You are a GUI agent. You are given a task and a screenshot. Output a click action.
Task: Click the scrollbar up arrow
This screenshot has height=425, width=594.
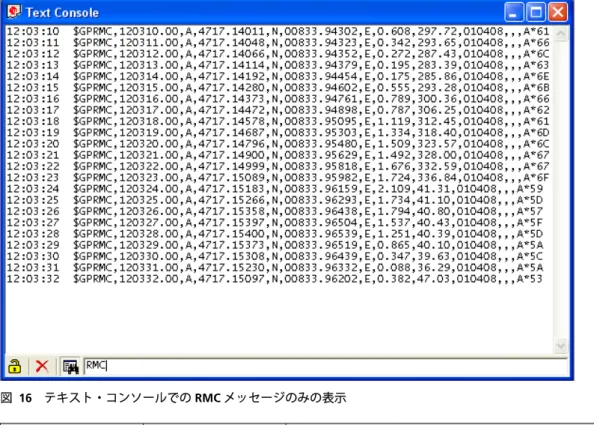(x=561, y=33)
